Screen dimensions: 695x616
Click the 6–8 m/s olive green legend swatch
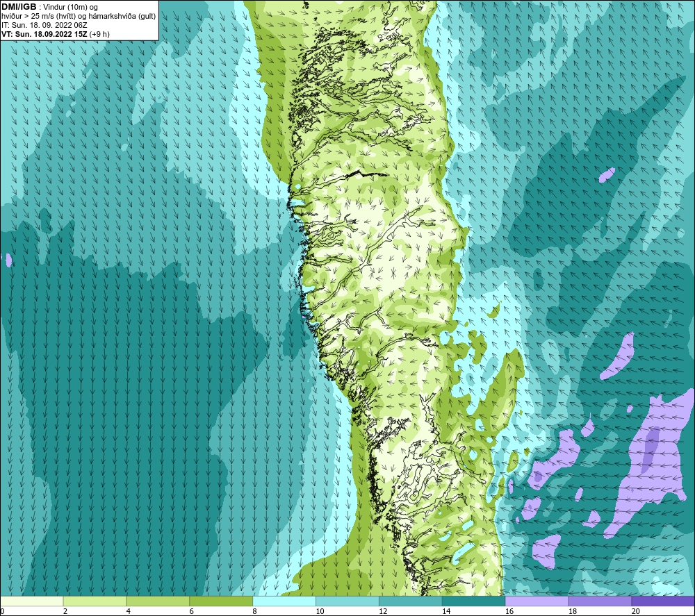coord(221,601)
